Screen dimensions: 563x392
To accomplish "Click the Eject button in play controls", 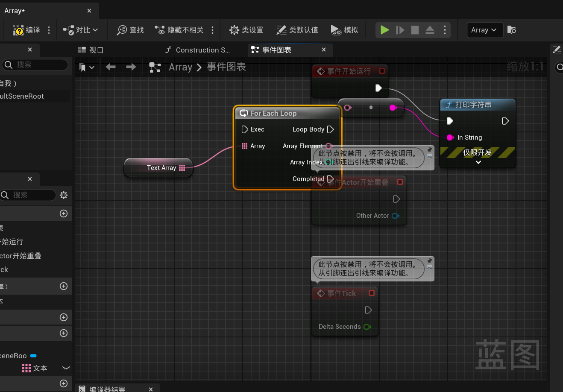I will [x=430, y=30].
